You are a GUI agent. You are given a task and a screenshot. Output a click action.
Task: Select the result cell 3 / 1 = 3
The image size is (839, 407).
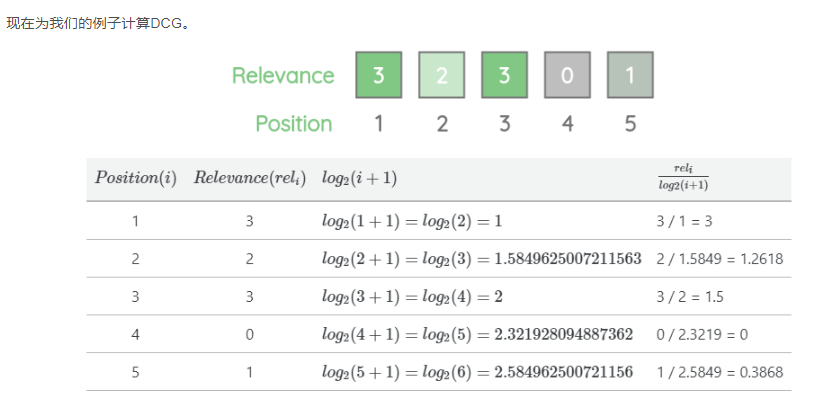(x=684, y=221)
